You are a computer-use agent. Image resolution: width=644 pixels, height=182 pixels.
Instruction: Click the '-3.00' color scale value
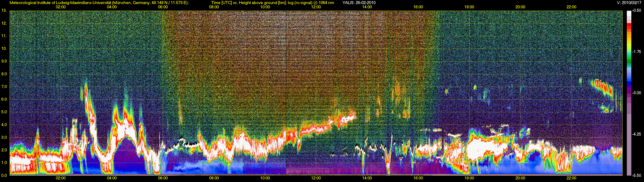(637, 93)
